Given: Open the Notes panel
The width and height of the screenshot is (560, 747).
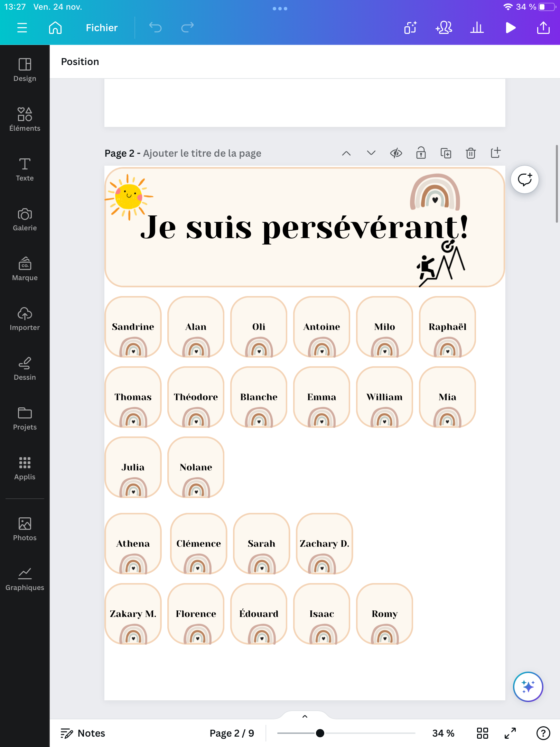Looking at the screenshot, I should [x=83, y=733].
